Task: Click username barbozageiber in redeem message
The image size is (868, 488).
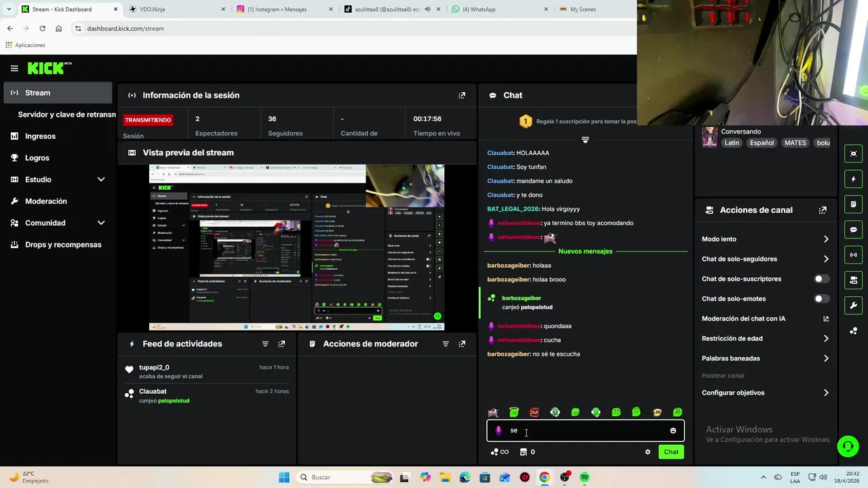Action: click(521, 298)
